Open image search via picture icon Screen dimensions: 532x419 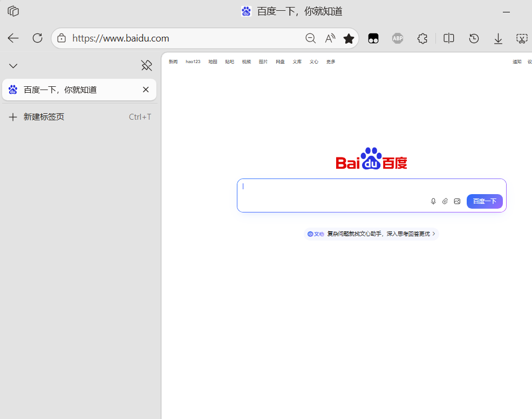click(x=457, y=201)
